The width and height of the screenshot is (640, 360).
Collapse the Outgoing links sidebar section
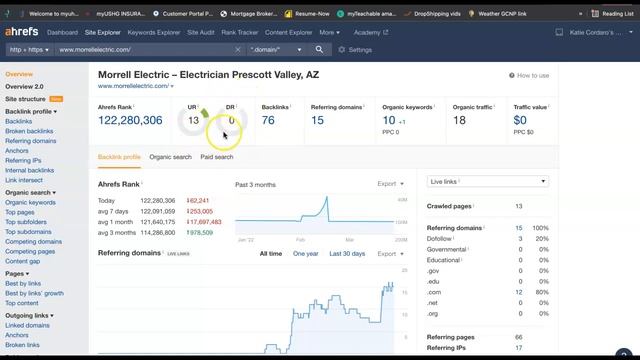pyautogui.click(x=29, y=316)
